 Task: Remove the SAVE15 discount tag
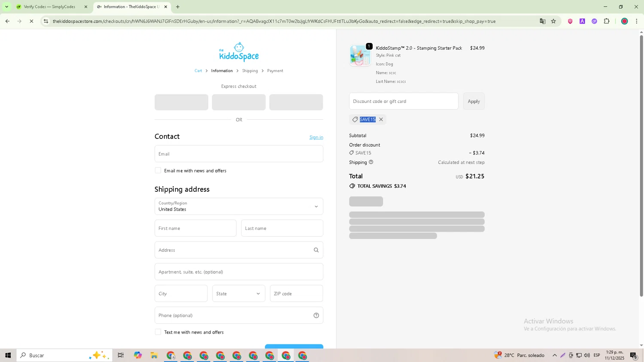click(x=381, y=120)
